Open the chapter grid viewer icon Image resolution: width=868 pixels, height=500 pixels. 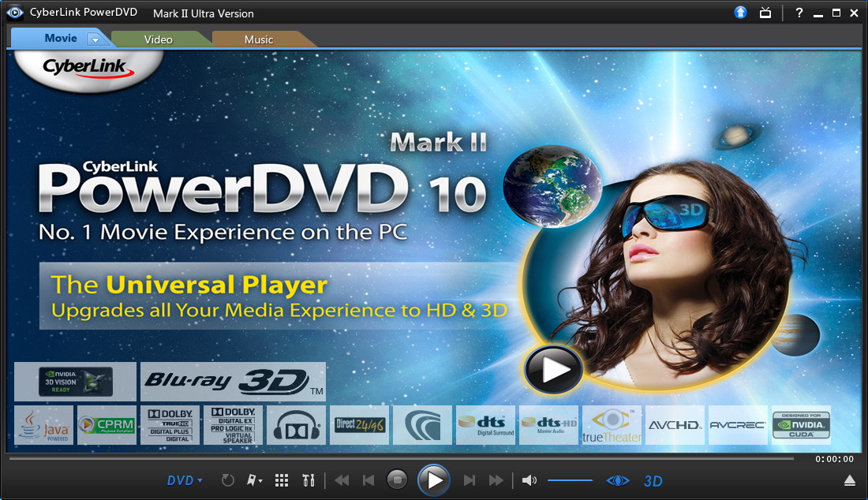[282, 480]
